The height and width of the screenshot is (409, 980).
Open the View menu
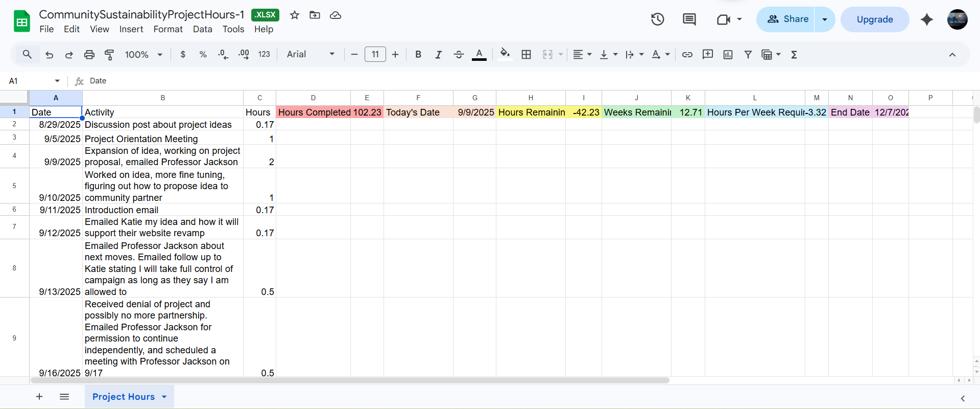tap(100, 29)
